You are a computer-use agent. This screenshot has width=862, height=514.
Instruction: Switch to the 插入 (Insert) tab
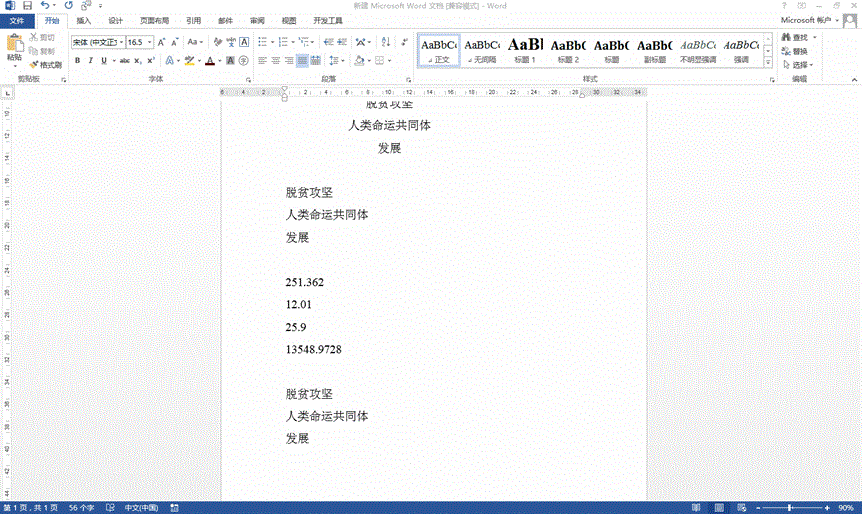(84, 20)
